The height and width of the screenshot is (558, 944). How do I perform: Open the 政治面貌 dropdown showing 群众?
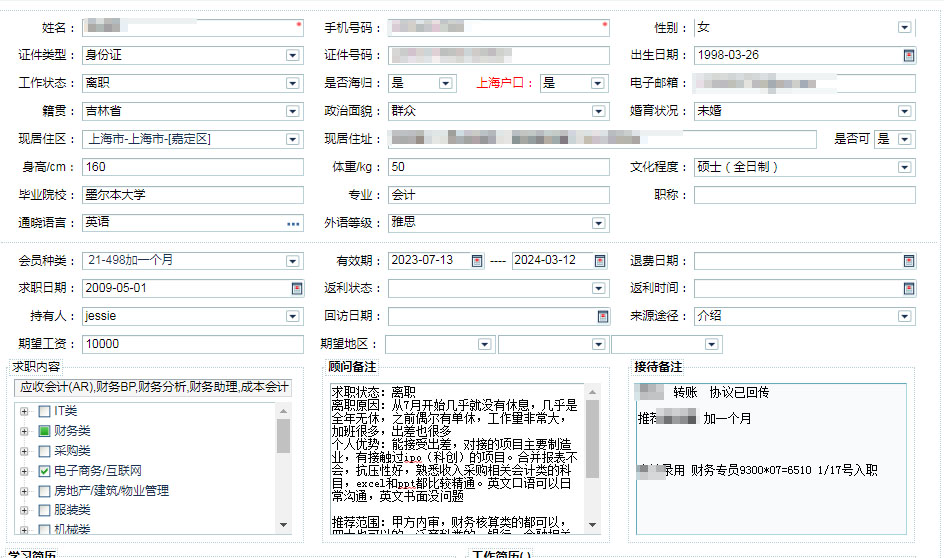(598, 111)
